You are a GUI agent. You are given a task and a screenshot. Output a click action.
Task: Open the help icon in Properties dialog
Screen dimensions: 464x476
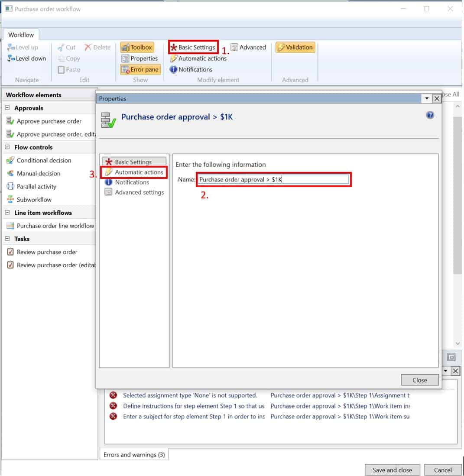click(430, 115)
